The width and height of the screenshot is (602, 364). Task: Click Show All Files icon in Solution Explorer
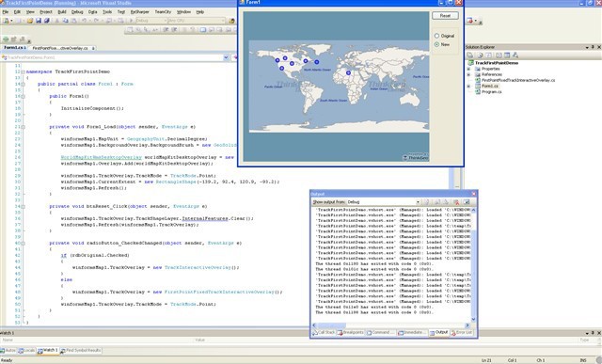[480, 55]
